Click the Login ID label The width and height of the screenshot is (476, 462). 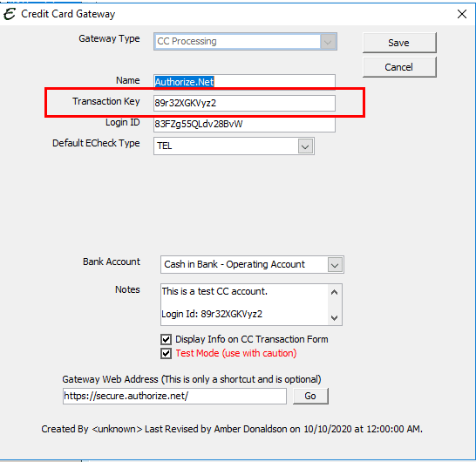123,122
